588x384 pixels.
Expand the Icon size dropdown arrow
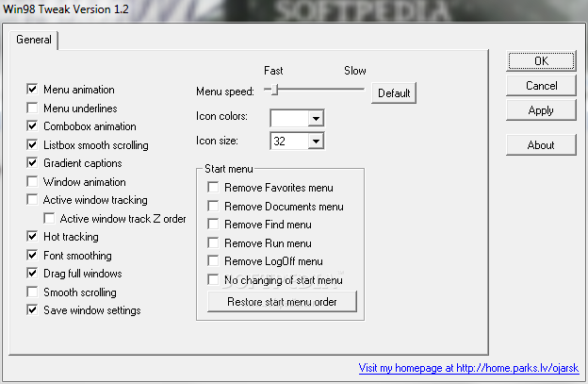316,142
